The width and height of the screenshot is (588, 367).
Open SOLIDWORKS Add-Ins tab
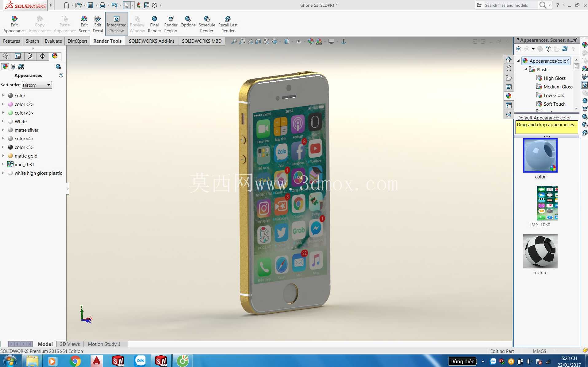coord(151,41)
